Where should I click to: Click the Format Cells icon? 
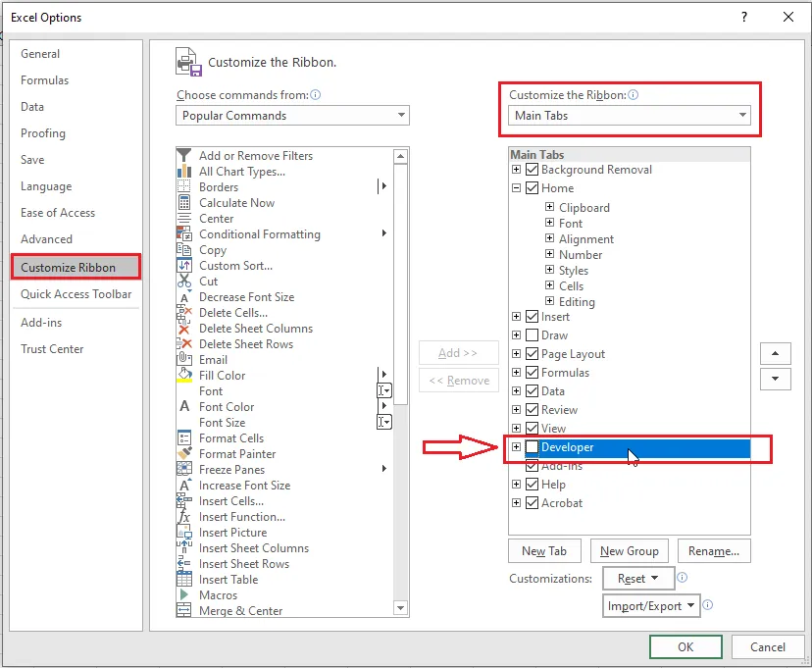[183, 437]
